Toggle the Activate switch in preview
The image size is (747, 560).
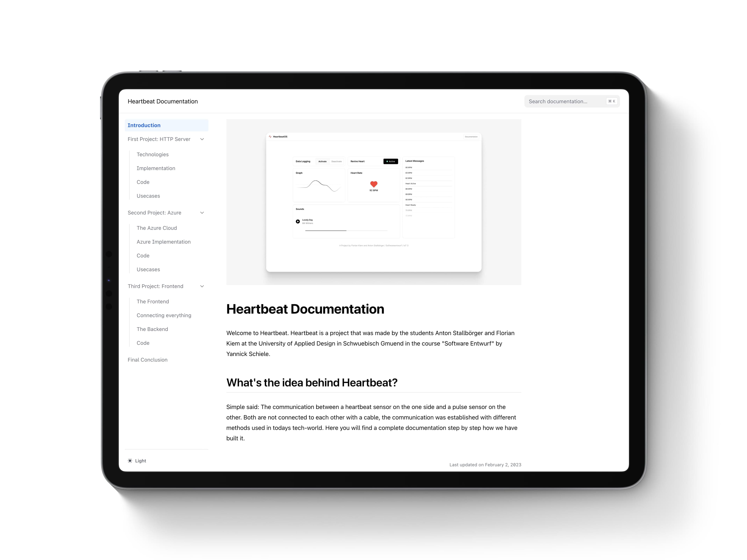322,161
